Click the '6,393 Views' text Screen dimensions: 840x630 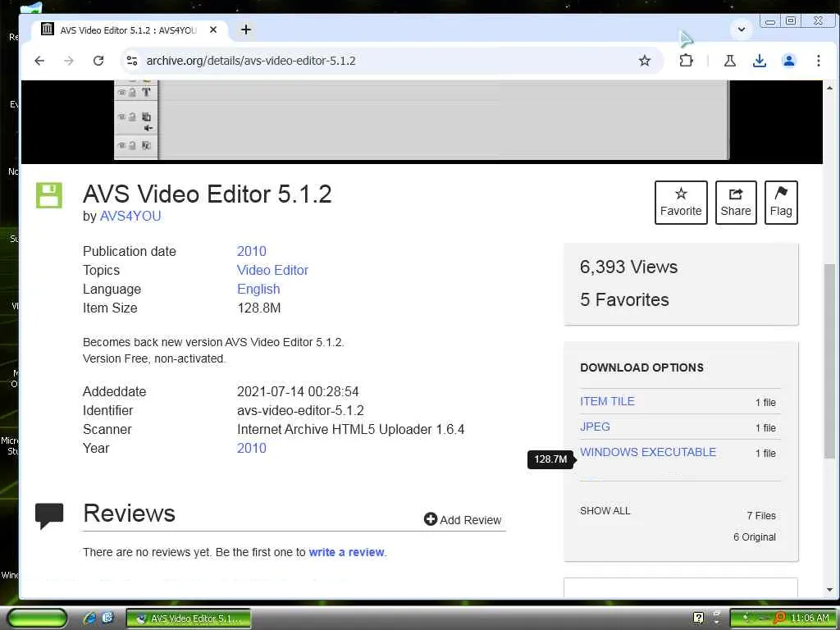coord(628,267)
